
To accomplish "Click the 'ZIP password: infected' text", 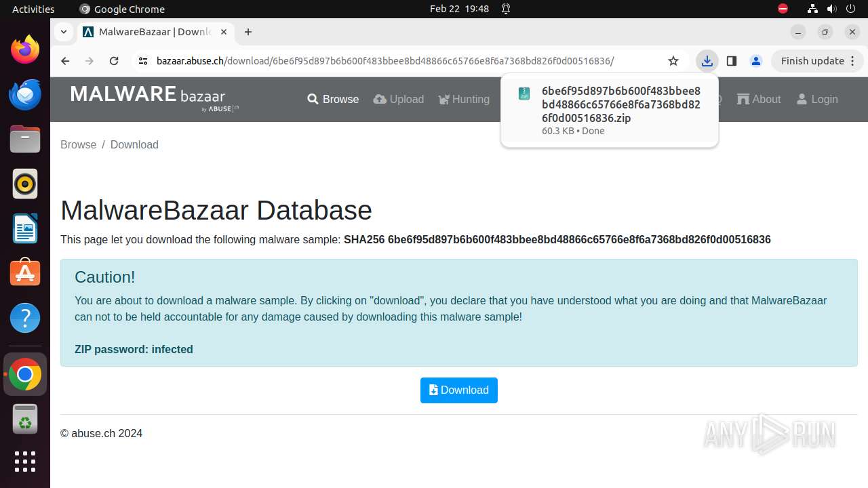I will point(134,349).
